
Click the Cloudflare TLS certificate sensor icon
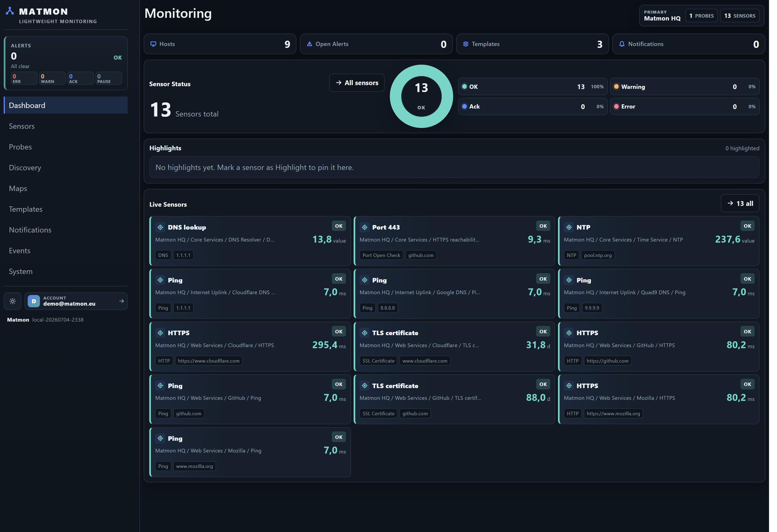pyautogui.click(x=365, y=333)
